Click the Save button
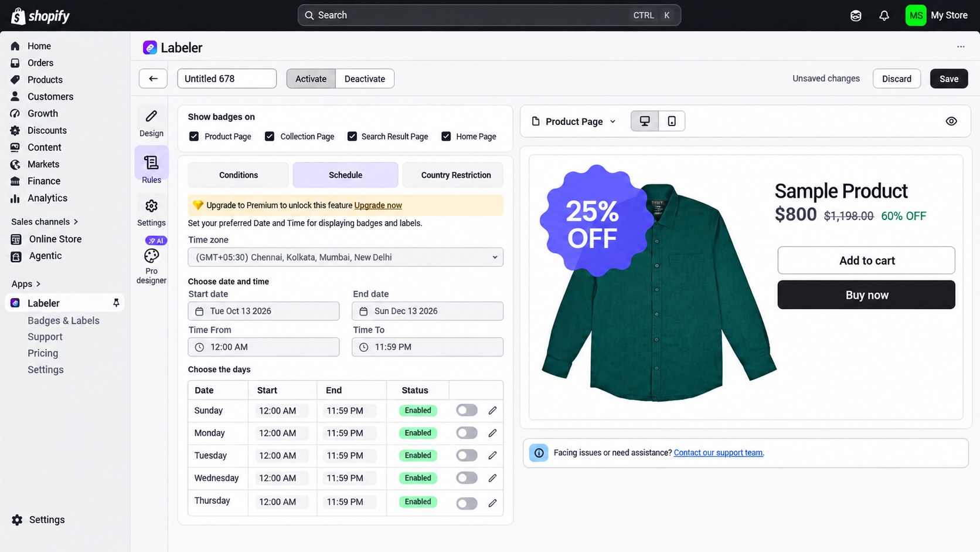This screenshot has height=552, width=980. click(x=949, y=79)
